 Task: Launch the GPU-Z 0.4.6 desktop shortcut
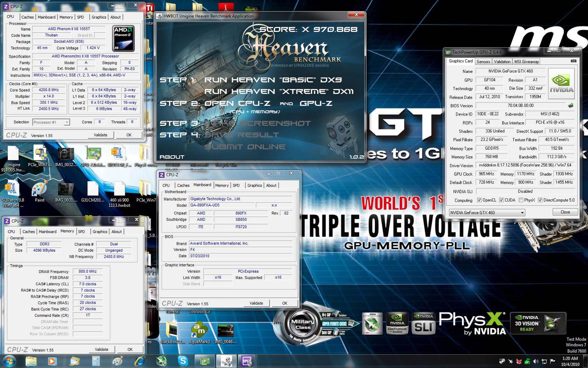coord(93,156)
